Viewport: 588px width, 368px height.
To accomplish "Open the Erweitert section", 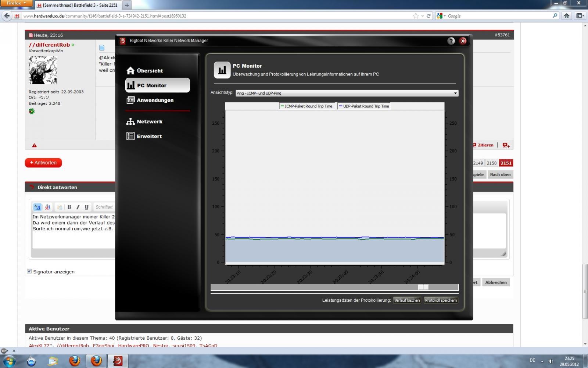I will [x=144, y=136].
